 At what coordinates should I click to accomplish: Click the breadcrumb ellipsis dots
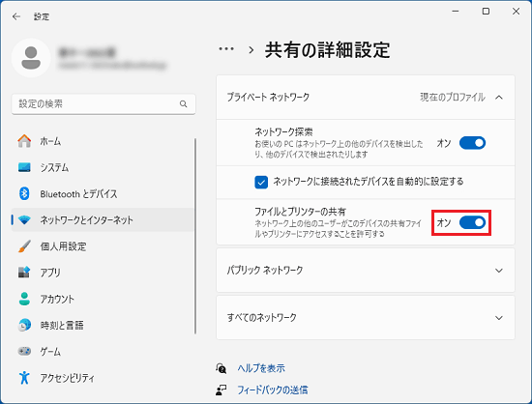pyautogui.click(x=226, y=49)
